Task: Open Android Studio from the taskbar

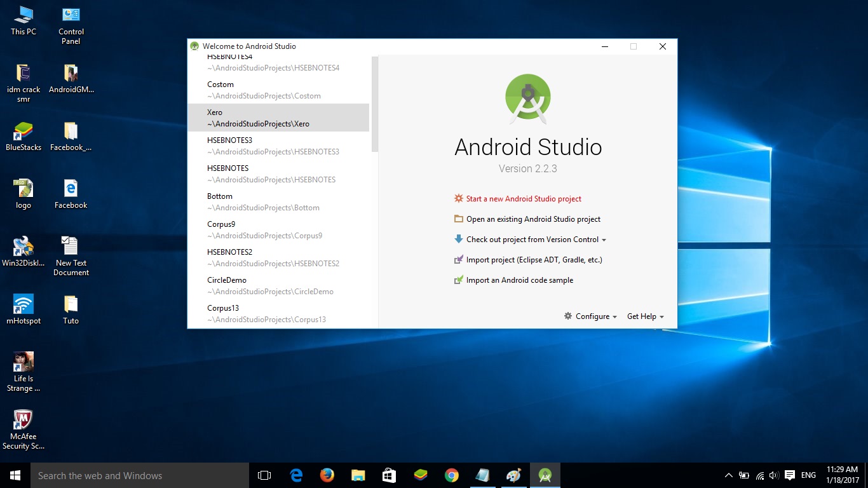Action: tap(545, 475)
